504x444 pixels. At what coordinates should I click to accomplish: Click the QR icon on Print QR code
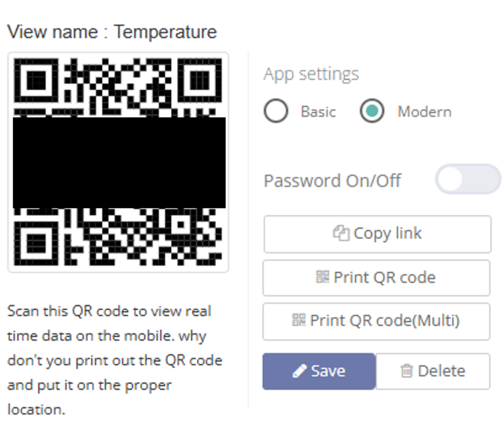pyautogui.click(x=322, y=277)
